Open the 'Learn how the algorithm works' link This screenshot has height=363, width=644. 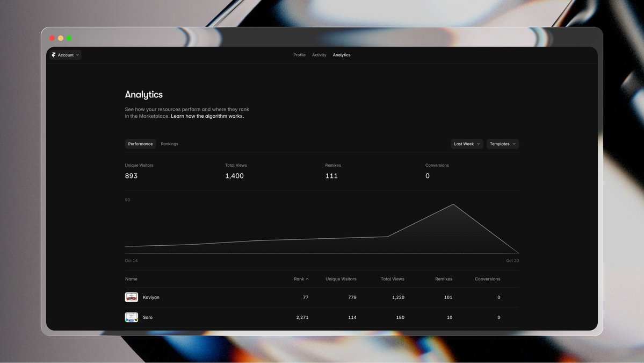tap(207, 116)
